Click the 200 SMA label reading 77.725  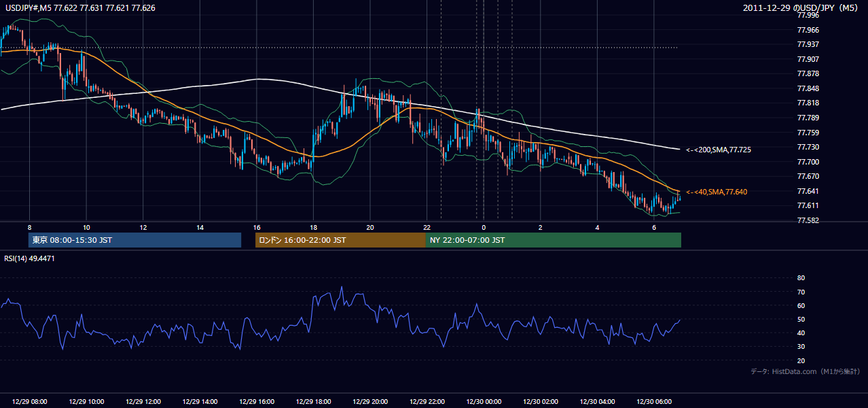[719, 149]
